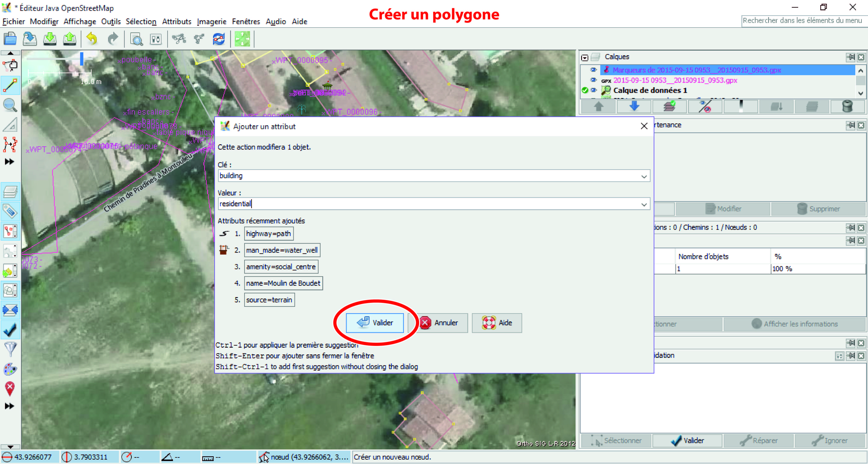The image size is (868, 464).
Task: Click the green Download data arrow icon
Action: click(x=50, y=39)
